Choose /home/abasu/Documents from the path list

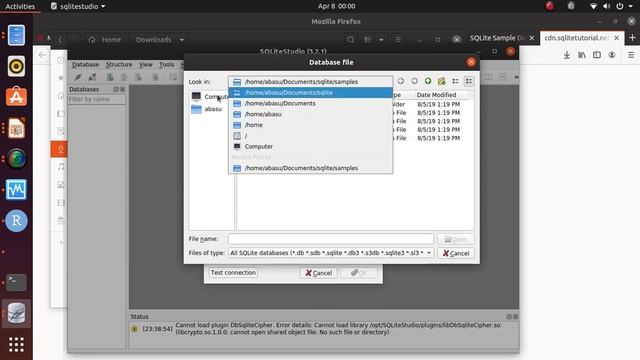tap(310, 103)
